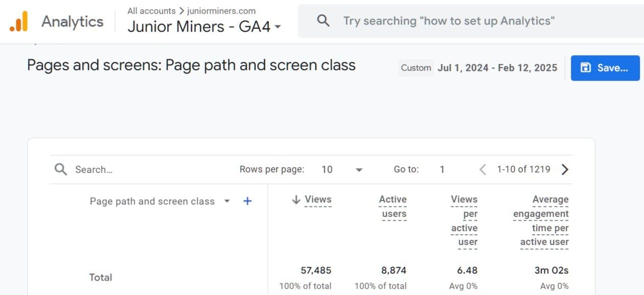Sort by Views per active user column
This screenshot has height=295, width=644.
tap(464, 221)
